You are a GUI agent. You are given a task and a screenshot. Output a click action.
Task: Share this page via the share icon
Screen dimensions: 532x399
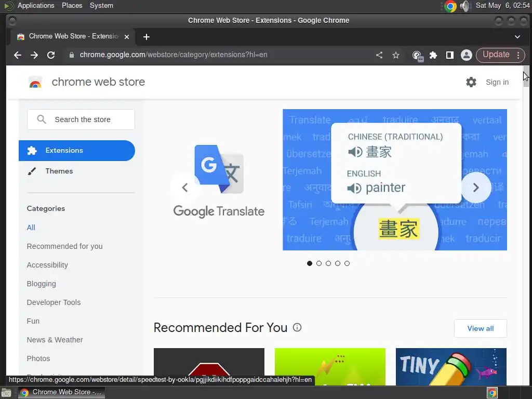click(379, 55)
